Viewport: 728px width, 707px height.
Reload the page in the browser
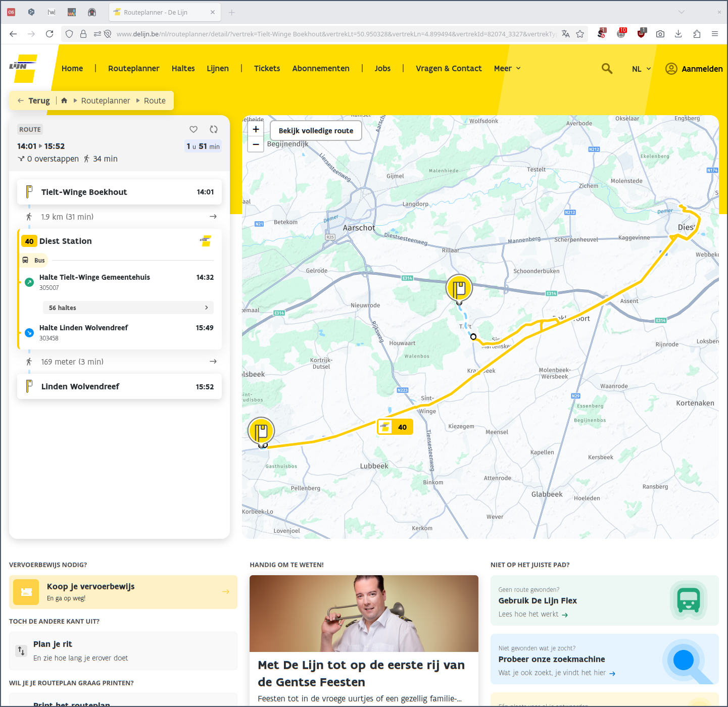(x=50, y=34)
